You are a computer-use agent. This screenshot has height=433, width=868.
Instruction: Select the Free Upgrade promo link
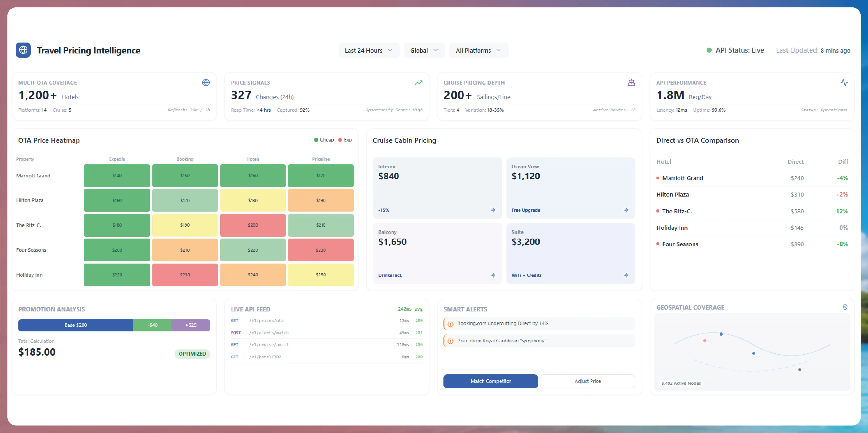[x=526, y=210]
